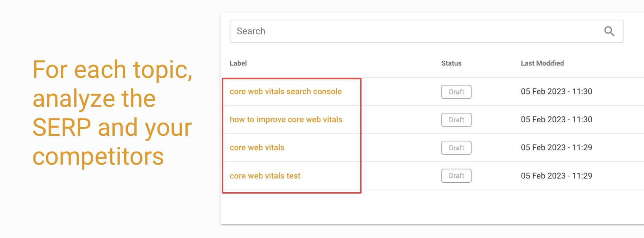The image size is (644, 238).
Task: Click the Draft status badge for core web vitals
Action: 456,148
